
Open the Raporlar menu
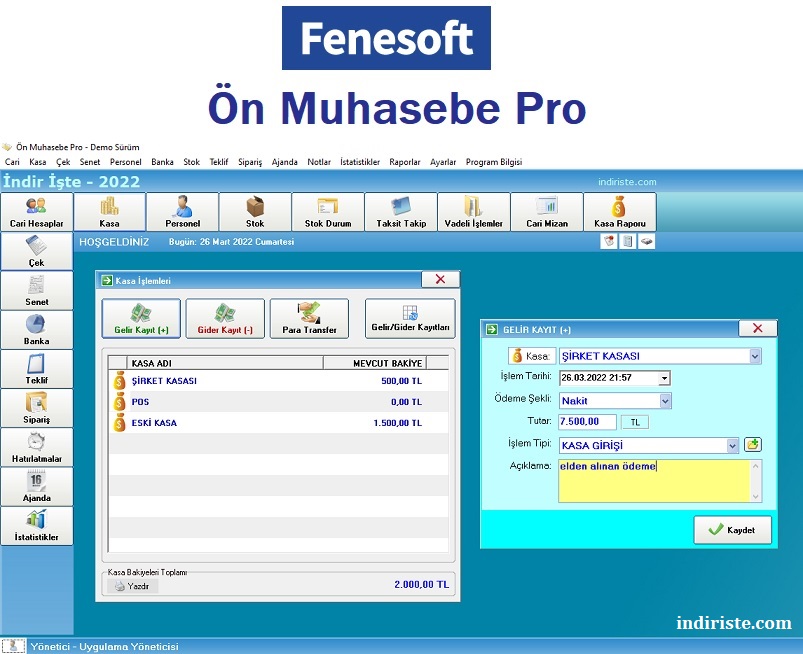coord(405,162)
